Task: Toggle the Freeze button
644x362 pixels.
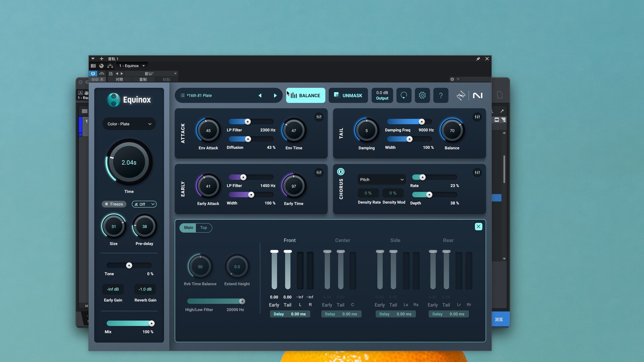Action: (x=114, y=204)
